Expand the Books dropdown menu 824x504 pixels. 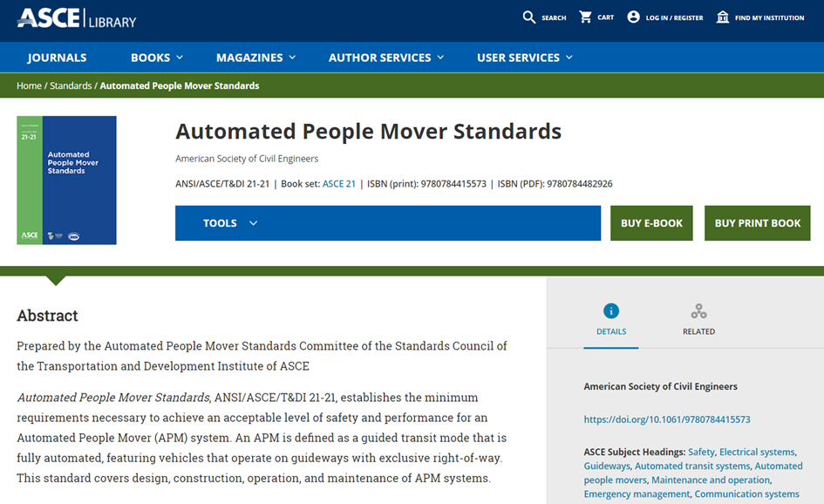(157, 58)
